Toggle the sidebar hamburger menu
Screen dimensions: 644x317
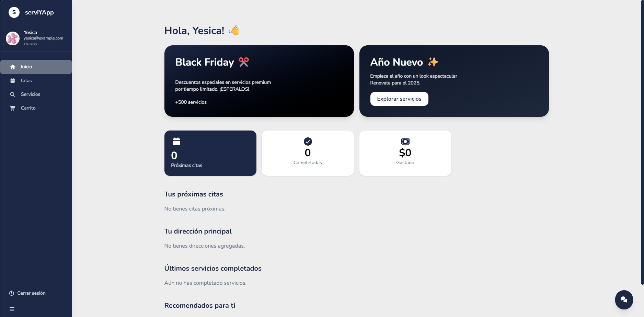click(12, 309)
